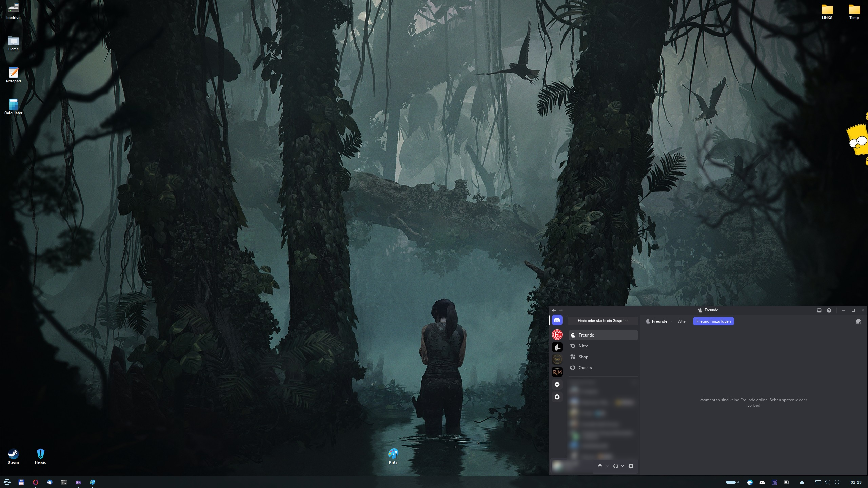Select the Icedrive desktop icon
This screenshot has height=488, width=868.
click(x=14, y=12)
